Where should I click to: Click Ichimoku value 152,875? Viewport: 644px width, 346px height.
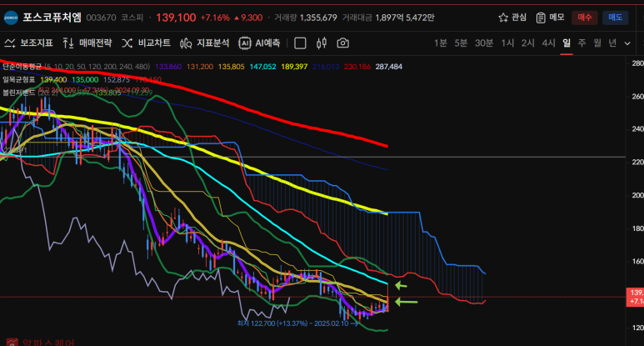tap(117, 80)
